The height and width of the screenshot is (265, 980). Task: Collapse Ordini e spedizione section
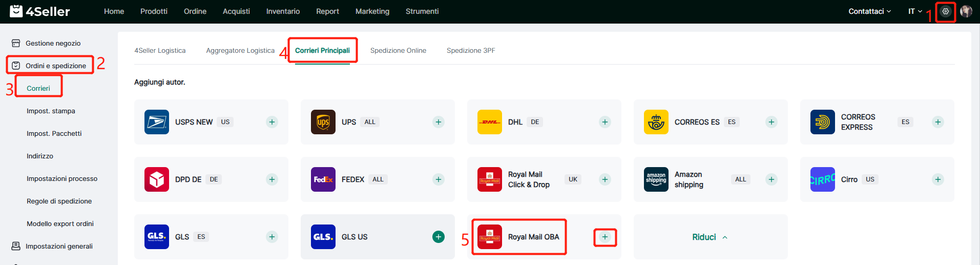(50, 66)
